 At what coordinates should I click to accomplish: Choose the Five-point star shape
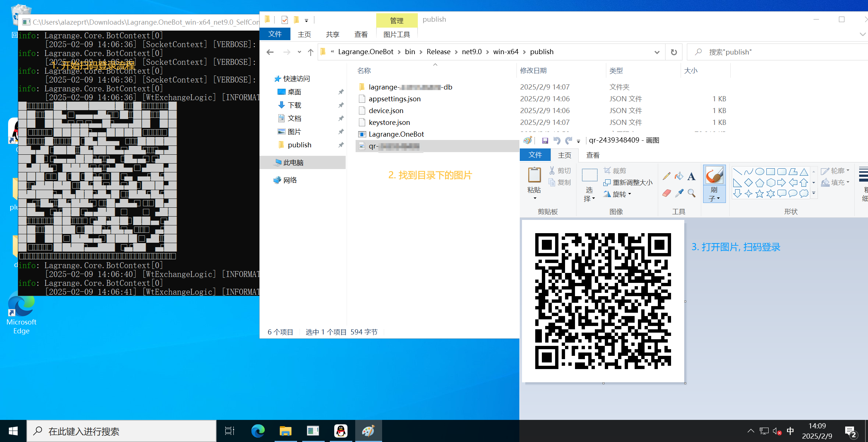pyautogui.click(x=759, y=194)
